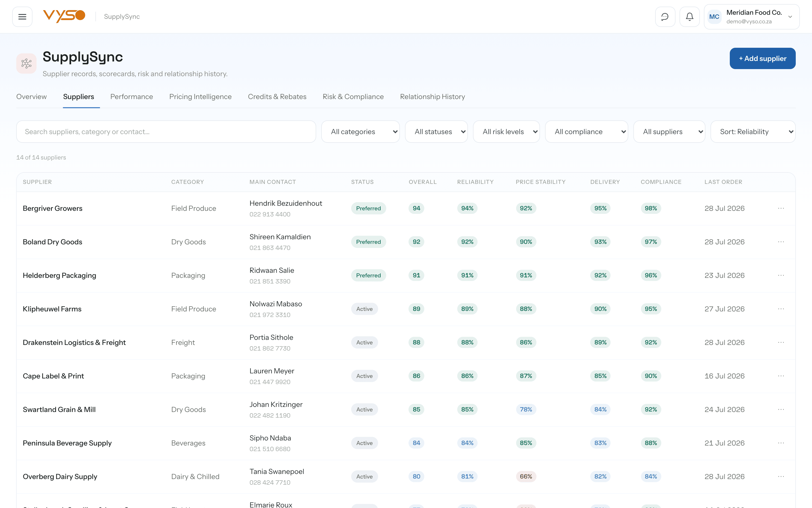Click the Active badge for Klipheuwel Farms
Screen dimensions: 812x508
click(364, 309)
